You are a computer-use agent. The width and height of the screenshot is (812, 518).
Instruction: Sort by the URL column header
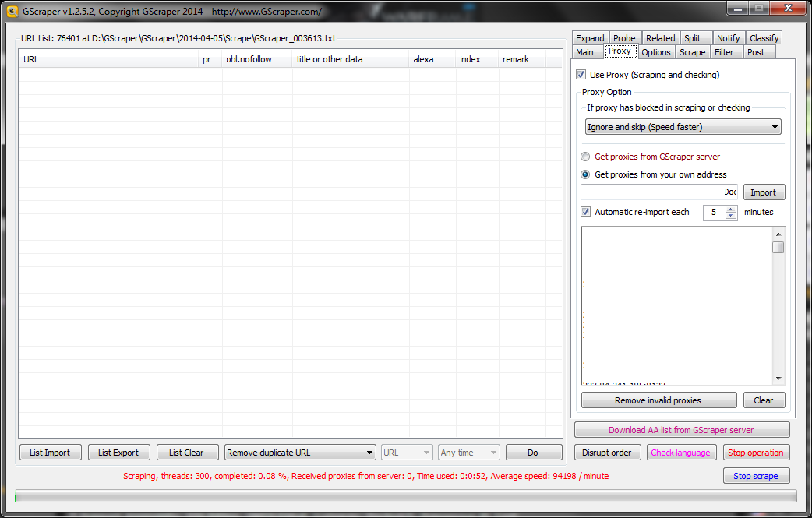click(x=109, y=59)
